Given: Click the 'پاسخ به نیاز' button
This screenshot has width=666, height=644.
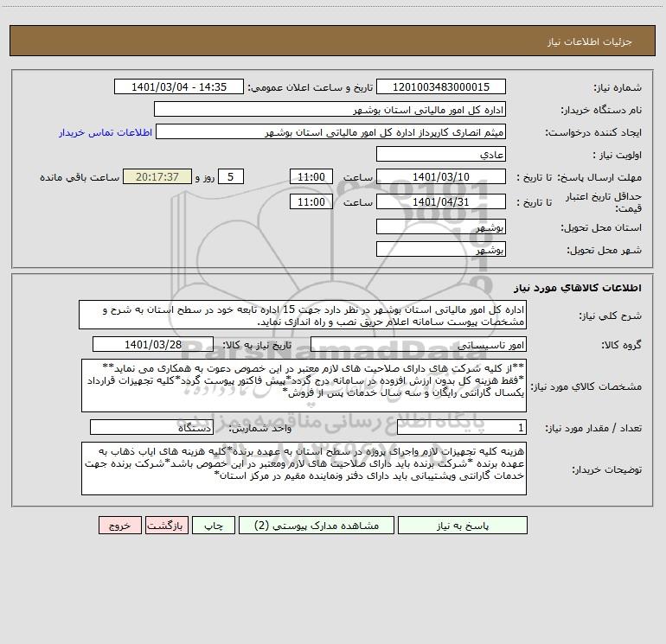Looking at the screenshot, I should [x=463, y=526].
